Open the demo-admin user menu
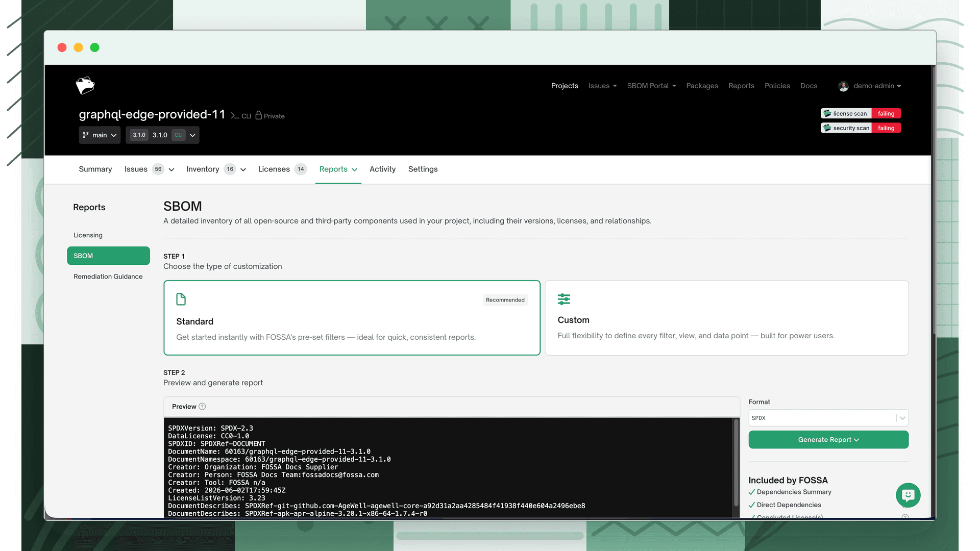Image resolution: width=980 pixels, height=551 pixels. [x=870, y=86]
